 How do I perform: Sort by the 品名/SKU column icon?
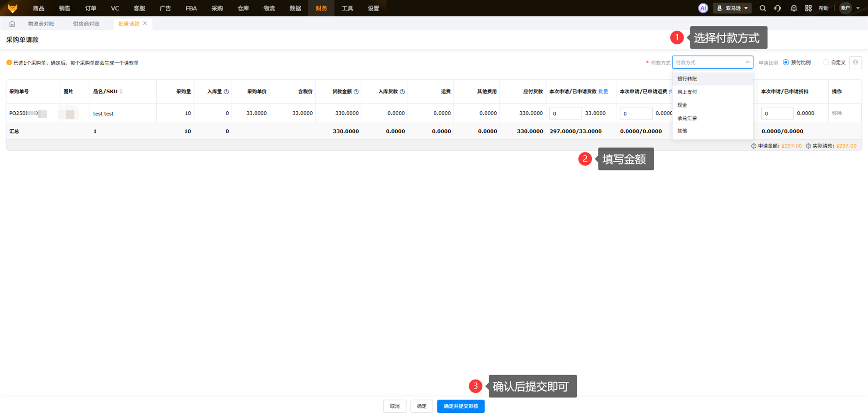click(121, 92)
